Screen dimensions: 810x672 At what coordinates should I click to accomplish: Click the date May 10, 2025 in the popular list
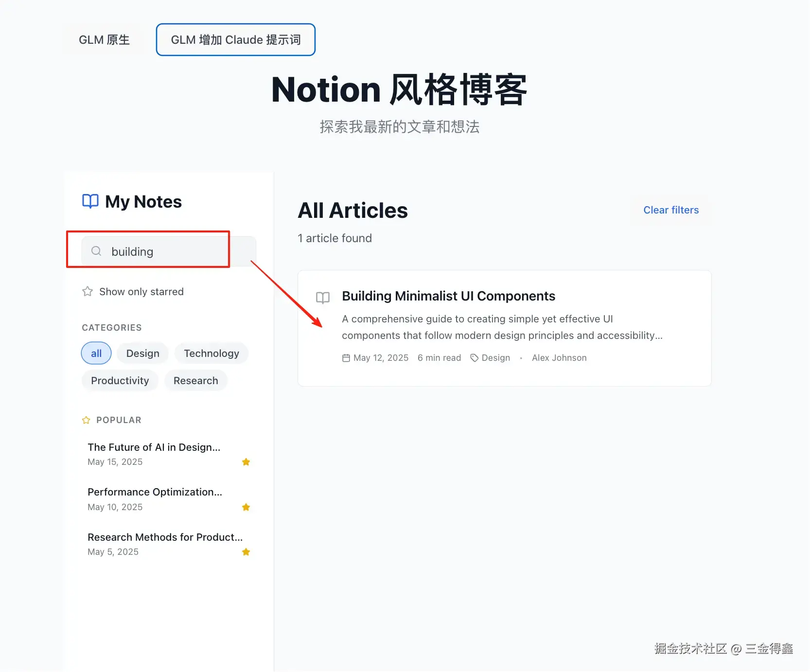115,507
